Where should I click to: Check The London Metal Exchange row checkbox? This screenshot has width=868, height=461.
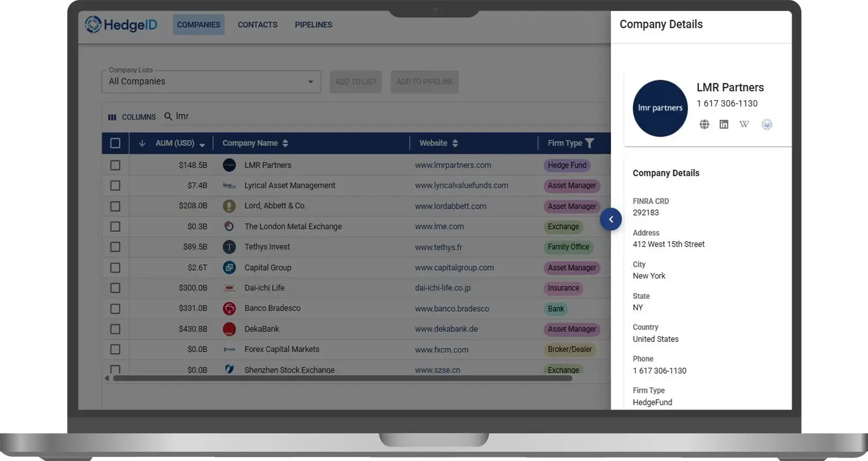point(115,227)
